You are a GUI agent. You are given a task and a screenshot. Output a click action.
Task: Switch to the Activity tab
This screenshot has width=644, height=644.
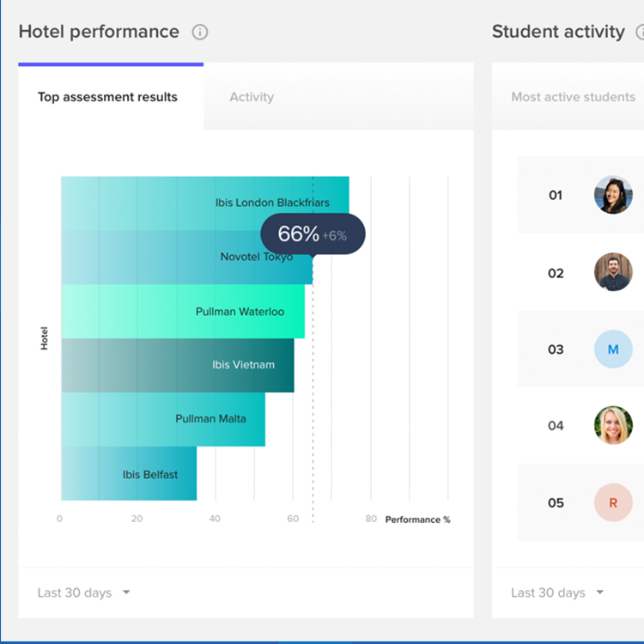[x=252, y=97]
